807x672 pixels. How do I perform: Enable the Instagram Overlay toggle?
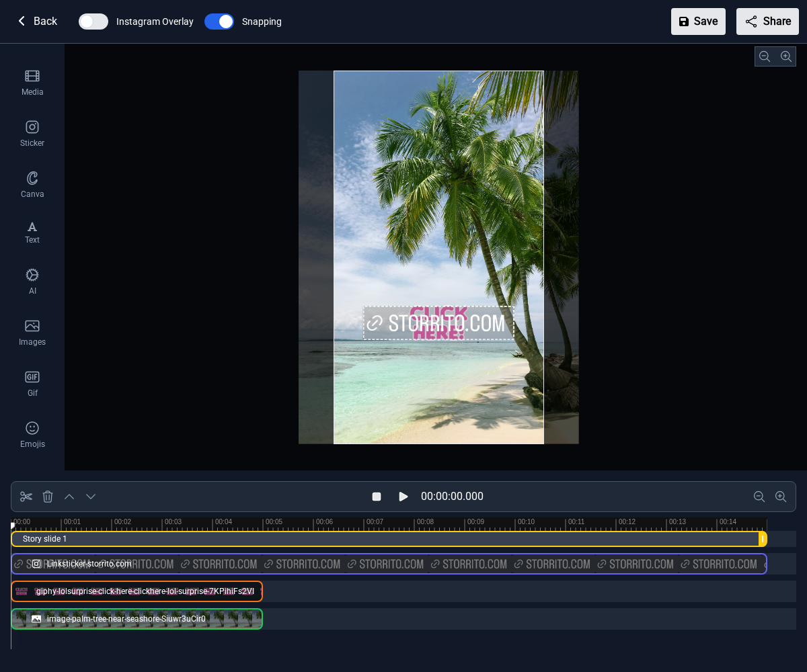click(x=93, y=22)
